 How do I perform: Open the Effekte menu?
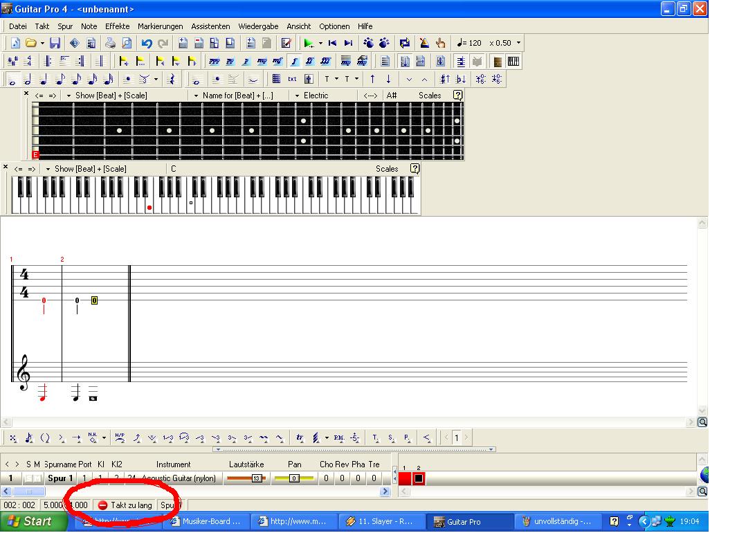click(117, 26)
